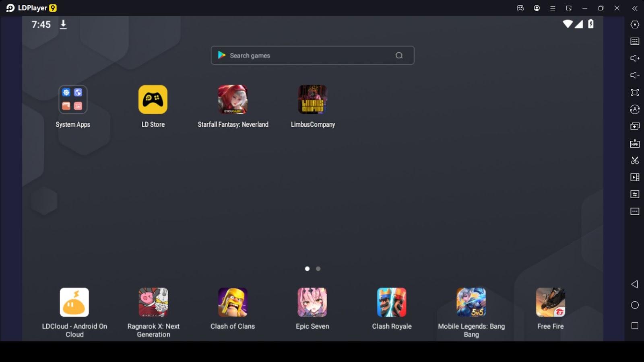Open the System Apps folder
Image resolution: width=644 pixels, height=362 pixels.
click(x=73, y=99)
